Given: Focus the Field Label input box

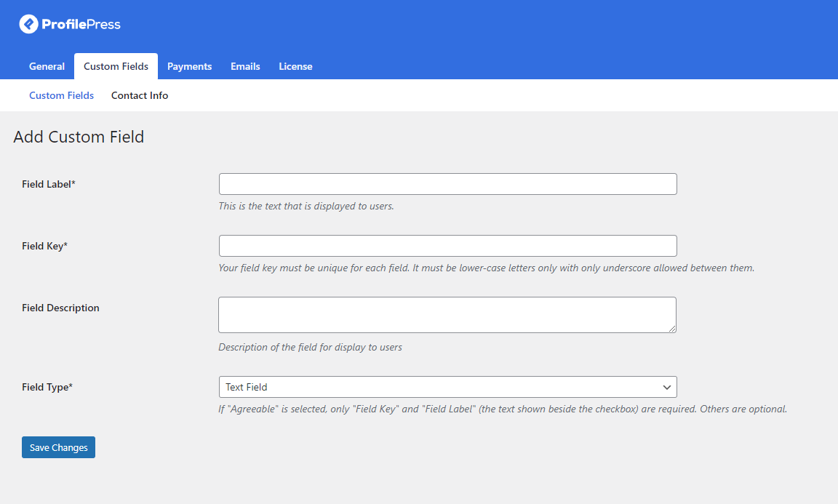Looking at the screenshot, I should coord(448,184).
